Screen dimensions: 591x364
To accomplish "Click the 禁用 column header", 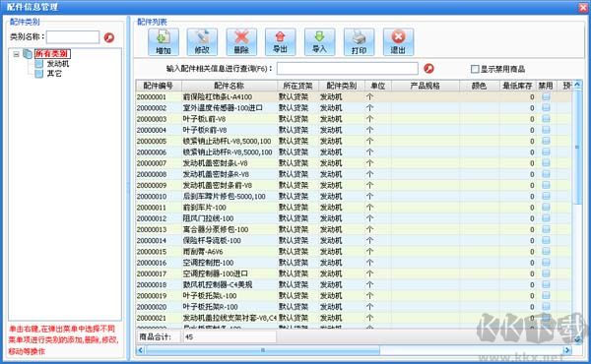I will [546, 86].
